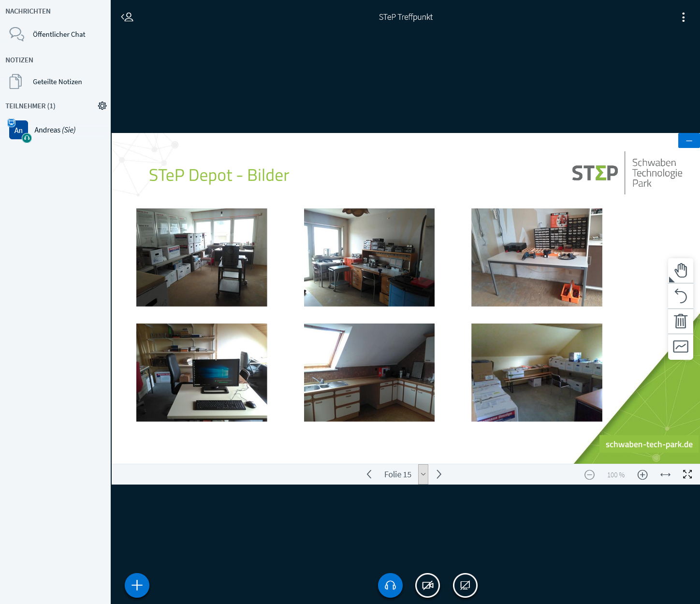The image size is (700, 604).
Task: Open the Folie 15 slide dropdown
Action: [423, 474]
